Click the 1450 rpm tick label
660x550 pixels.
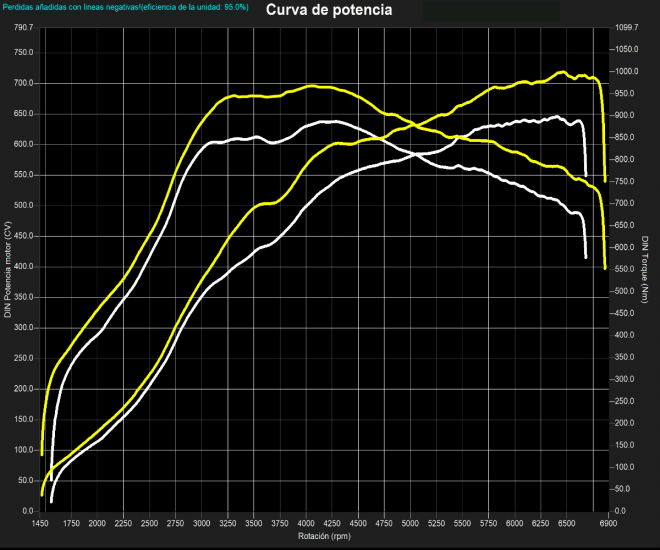(43, 523)
